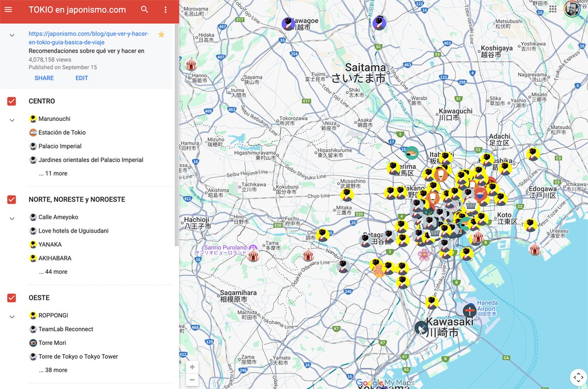Image resolution: width=588 pixels, height=389 pixels.
Task: Star this map with the yellow star
Action: point(161,34)
